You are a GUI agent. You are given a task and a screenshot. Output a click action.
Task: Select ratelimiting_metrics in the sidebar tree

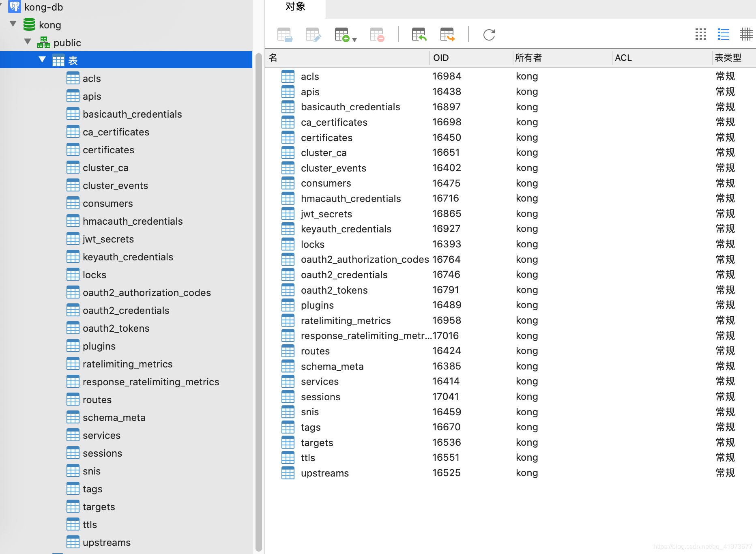click(x=127, y=364)
